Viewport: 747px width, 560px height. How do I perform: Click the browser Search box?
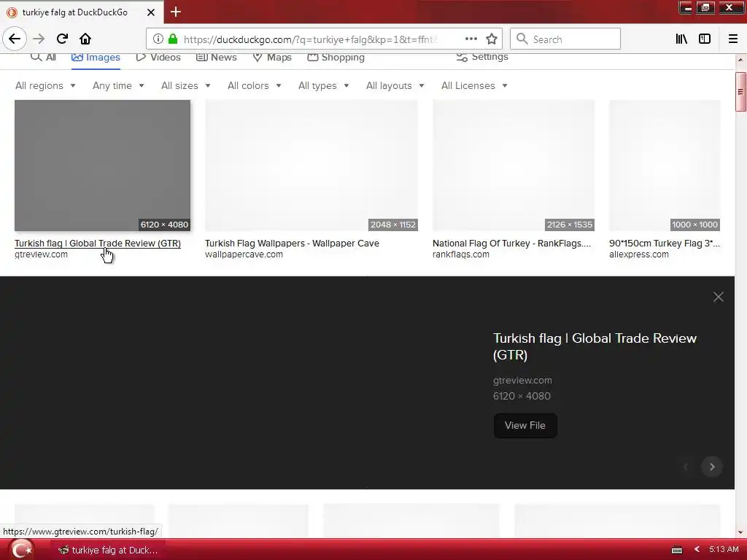point(565,39)
